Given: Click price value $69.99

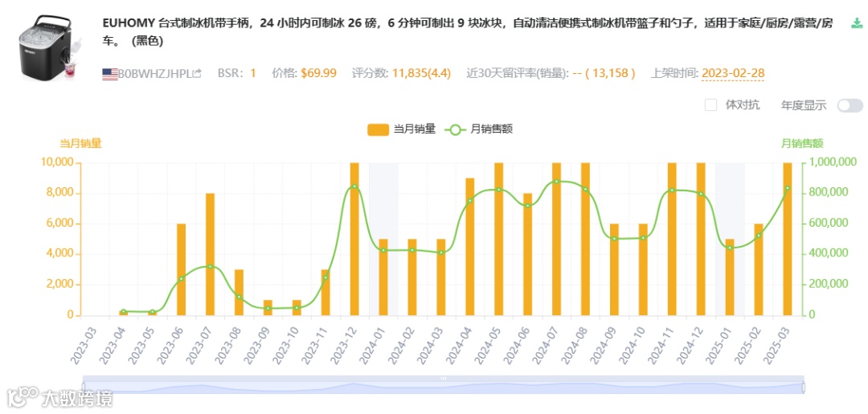Looking at the screenshot, I should [318, 74].
